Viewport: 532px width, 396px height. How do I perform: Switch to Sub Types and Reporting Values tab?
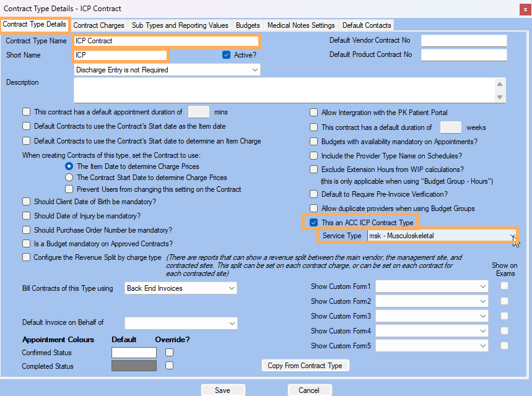coord(180,25)
